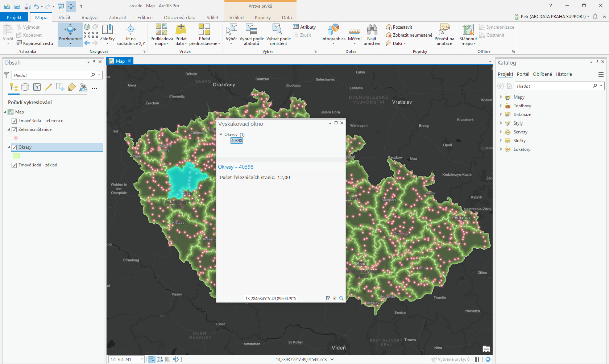Expand the Databáze node in Katalog
This screenshot has width=609, height=364.
pyautogui.click(x=501, y=114)
